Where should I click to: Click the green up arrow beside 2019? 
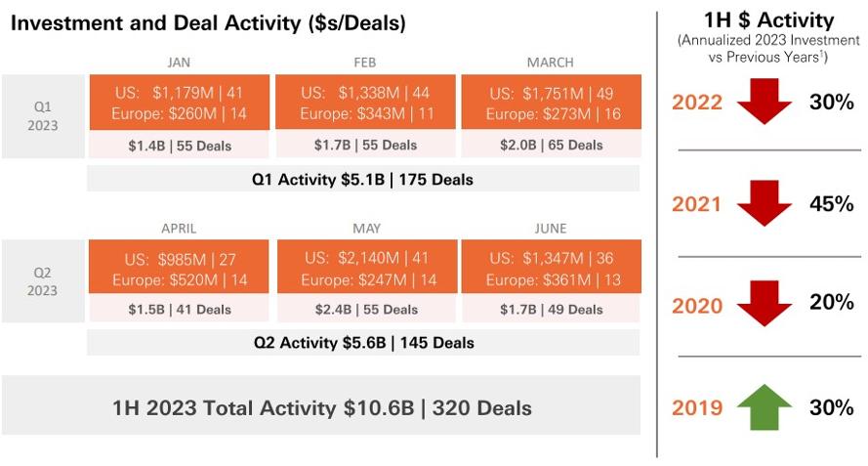click(765, 406)
